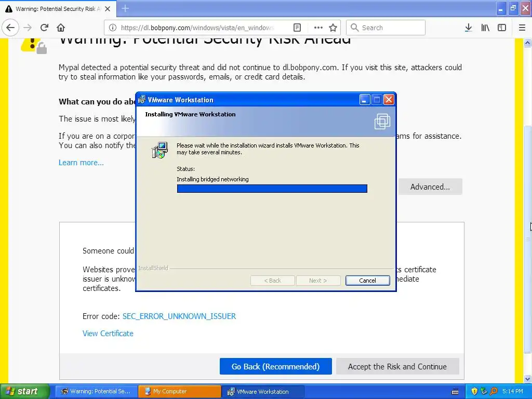Switch to Warning: Potential Se... taskbar button

(96, 392)
